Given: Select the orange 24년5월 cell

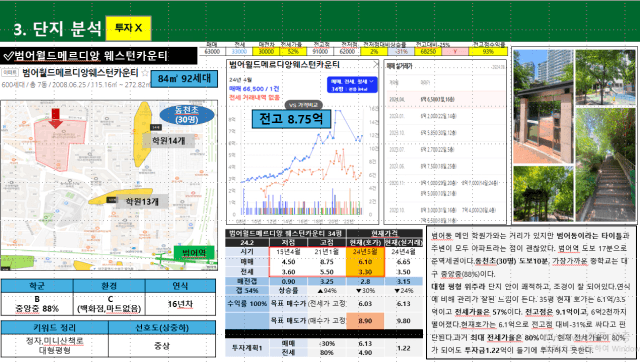Looking at the screenshot, I should (x=365, y=252).
